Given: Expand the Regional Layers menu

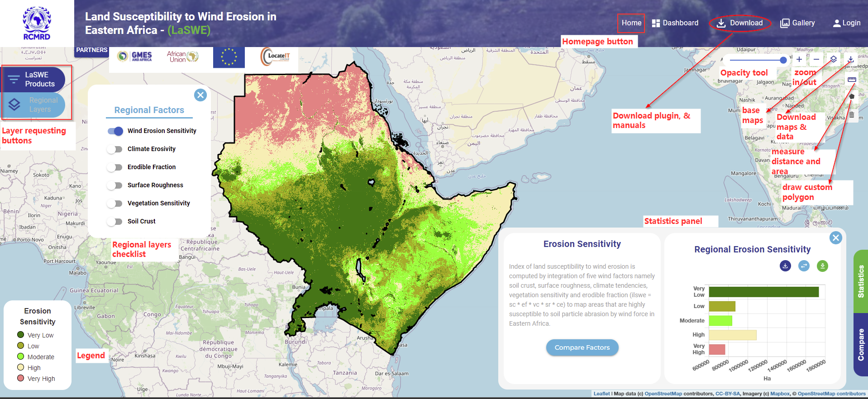Looking at the screenshot, I should [34, 105].
